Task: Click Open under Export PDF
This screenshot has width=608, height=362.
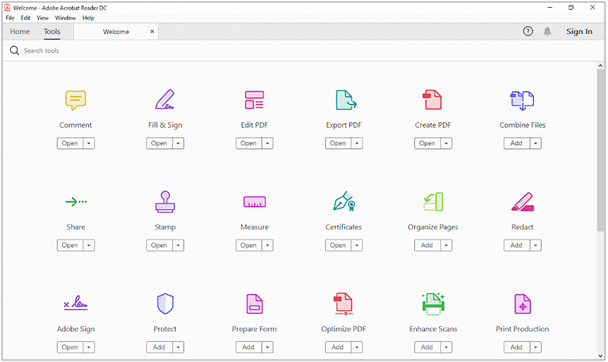Action: [338, 143]
